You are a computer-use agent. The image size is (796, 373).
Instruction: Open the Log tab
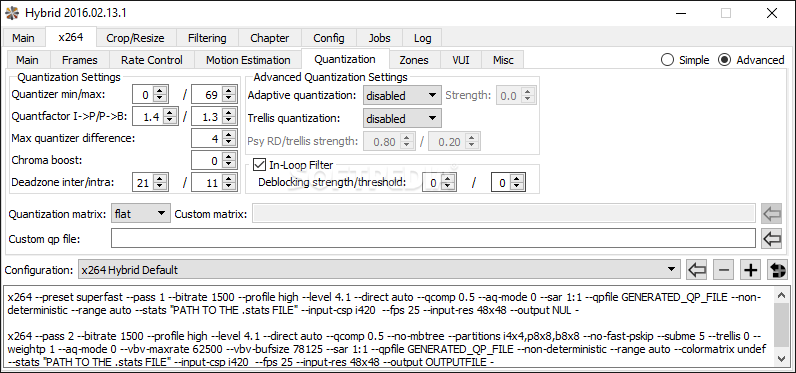422,38
